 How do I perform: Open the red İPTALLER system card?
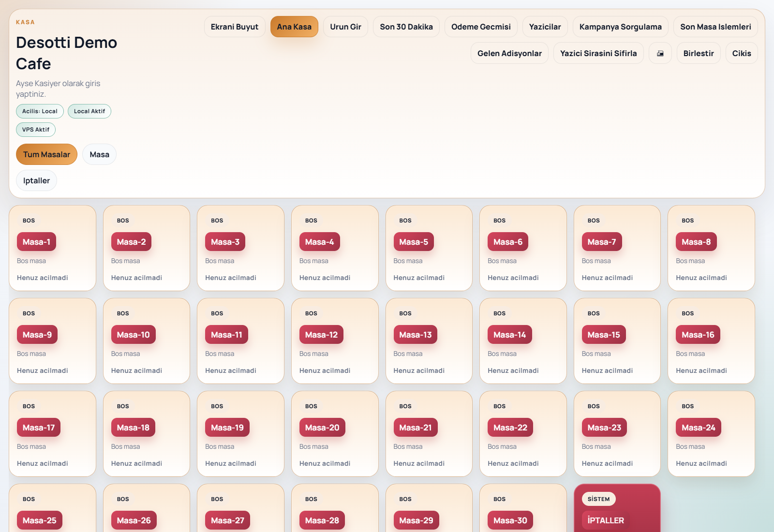click(x=617, y=508)
